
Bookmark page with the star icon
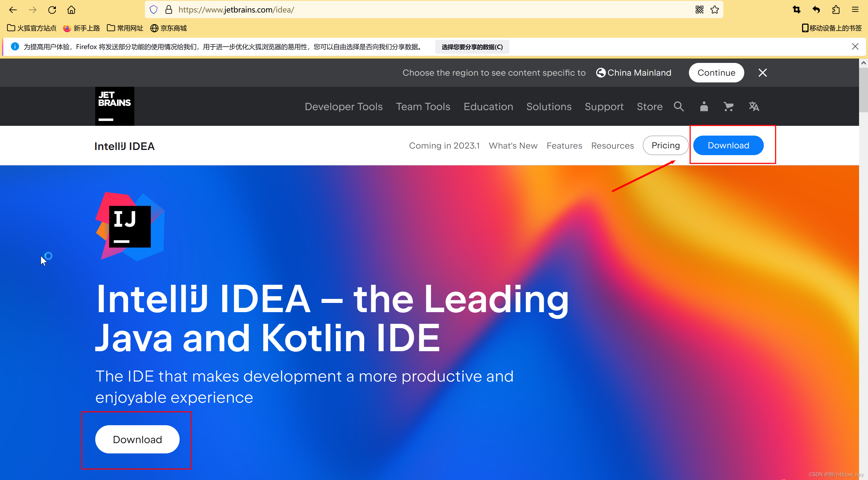[714, 10]
